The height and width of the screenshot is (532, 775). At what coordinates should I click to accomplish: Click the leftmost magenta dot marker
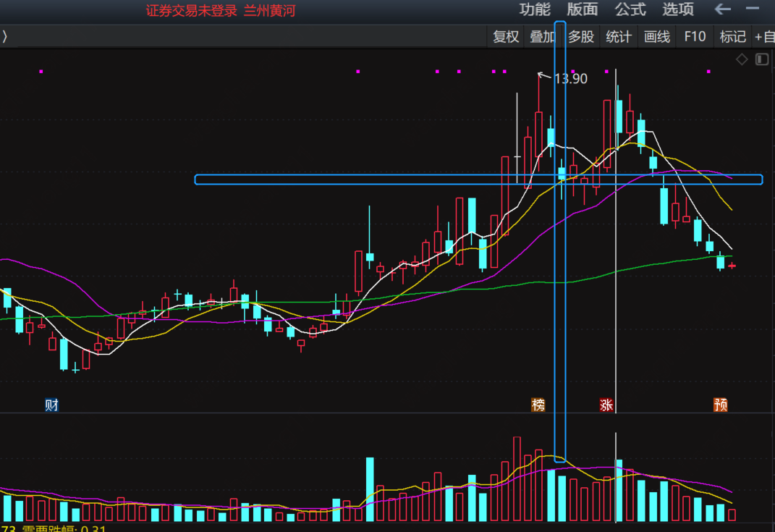point(41,72)
